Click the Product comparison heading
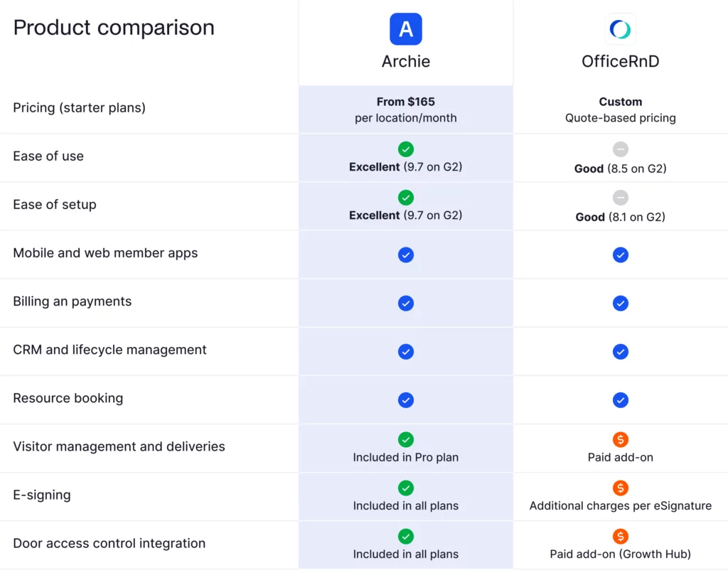 [114, 28]
